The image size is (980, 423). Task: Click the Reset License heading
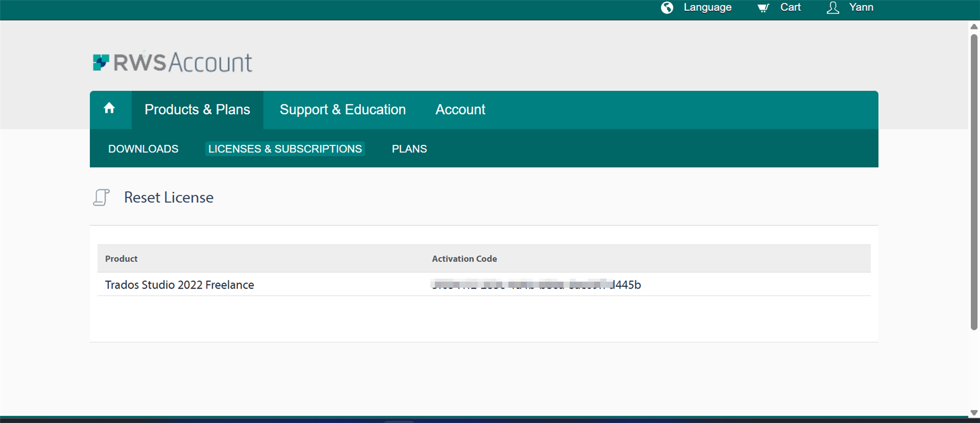point(169,197)
